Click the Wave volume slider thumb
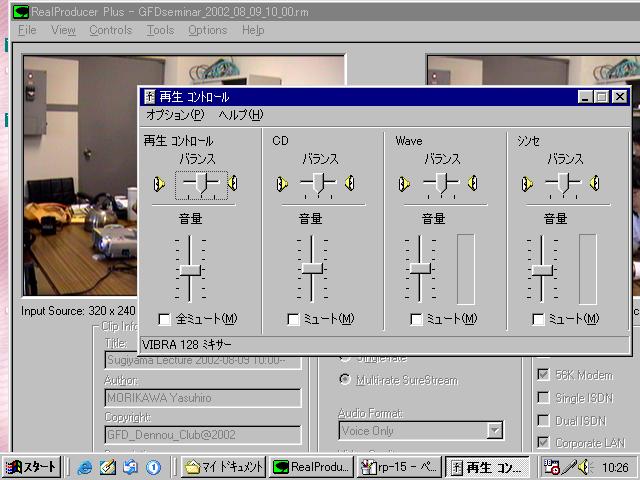Viewport: 640px width, 480px height. pos(420,269)
